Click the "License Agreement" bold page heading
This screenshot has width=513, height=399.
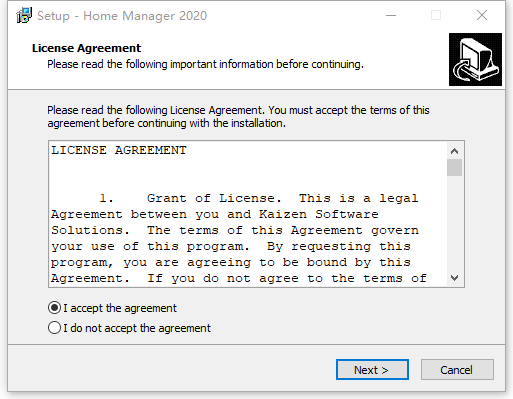[86, 48]
